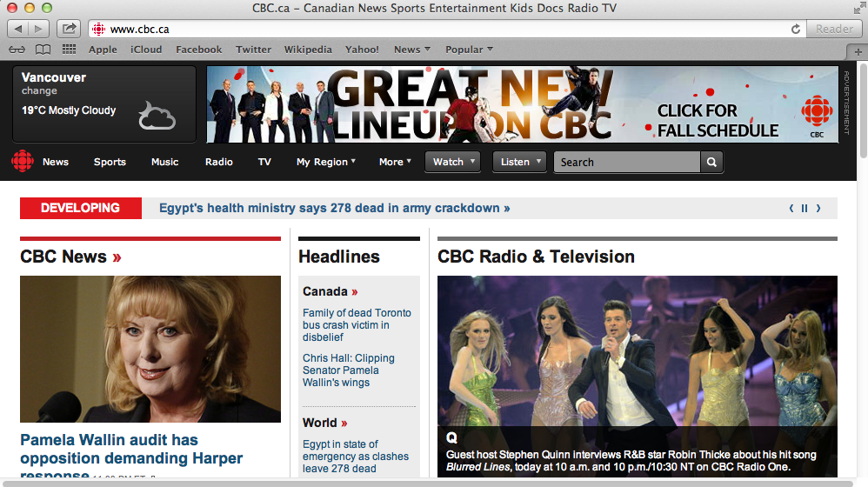Open the Canada headlines link
The width and height of the screenshot is (868, 487).
point(331,291)
